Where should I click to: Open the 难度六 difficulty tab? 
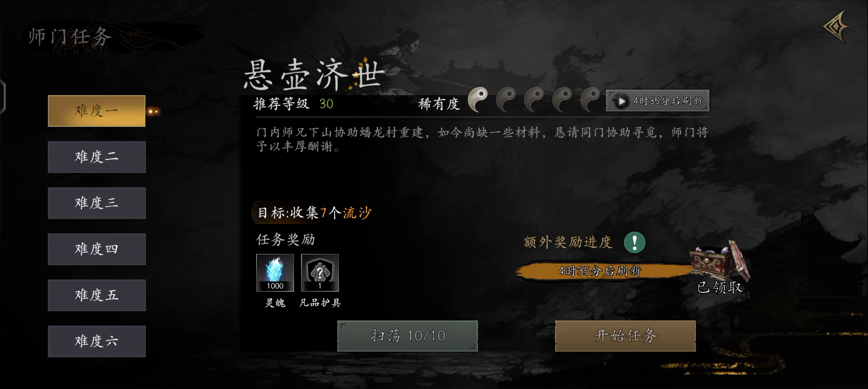pyautogui.click(x=97, y=341)
